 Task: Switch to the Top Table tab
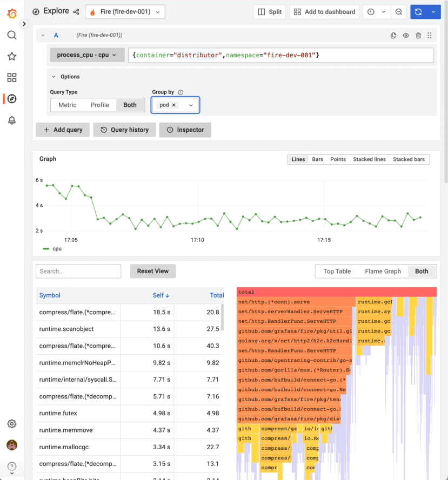point(337,271)
